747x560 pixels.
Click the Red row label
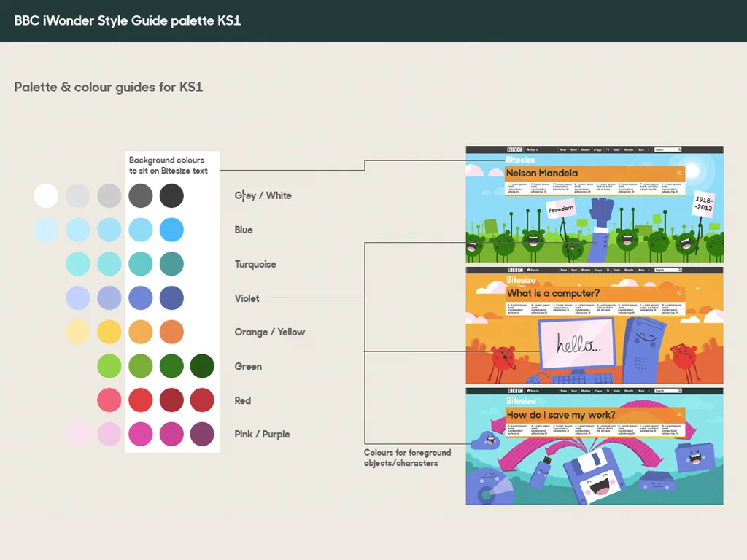pos(242,401)
